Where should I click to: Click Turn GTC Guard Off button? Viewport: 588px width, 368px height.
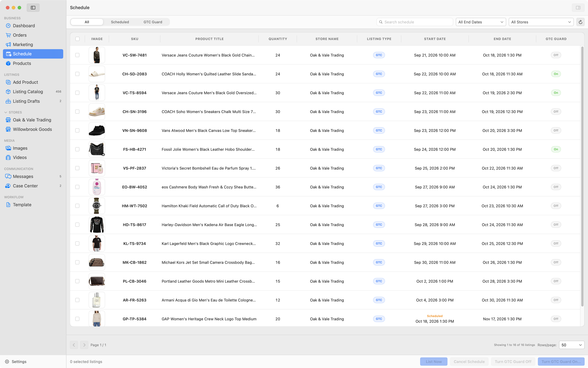click(x=513, y=362)
